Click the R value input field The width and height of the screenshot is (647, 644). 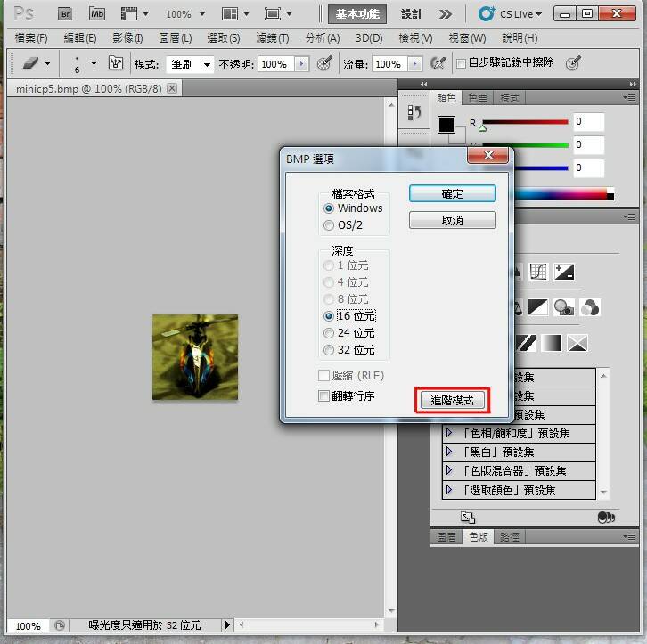[x=588, y=122]
